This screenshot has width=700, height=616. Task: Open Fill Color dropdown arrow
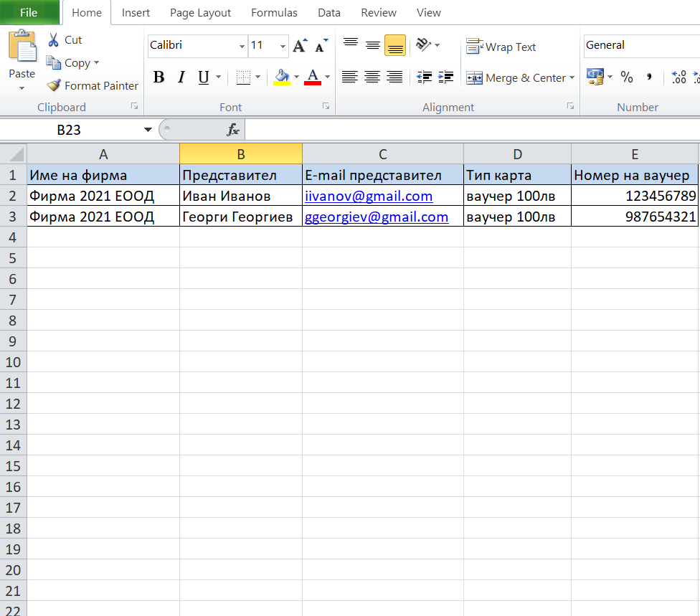click(x=296, y=77)
